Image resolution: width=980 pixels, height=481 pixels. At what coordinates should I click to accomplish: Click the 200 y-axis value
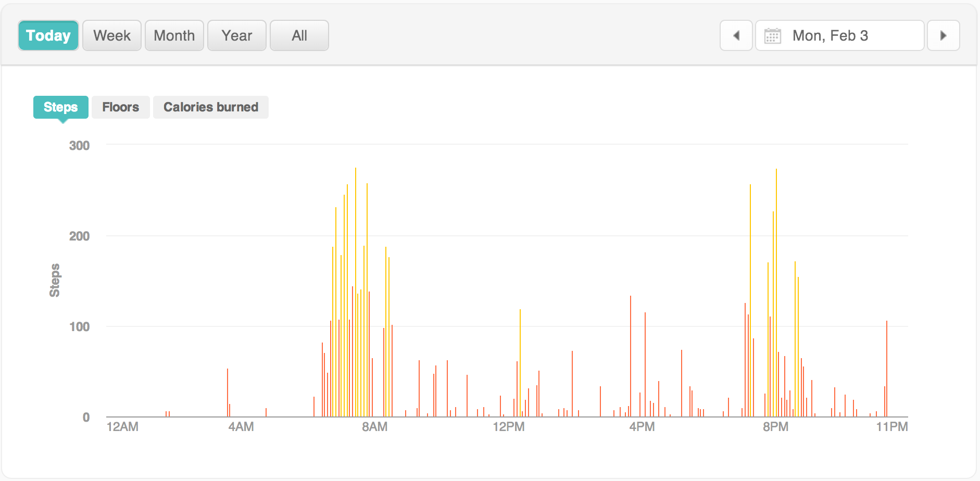(79, 236)
